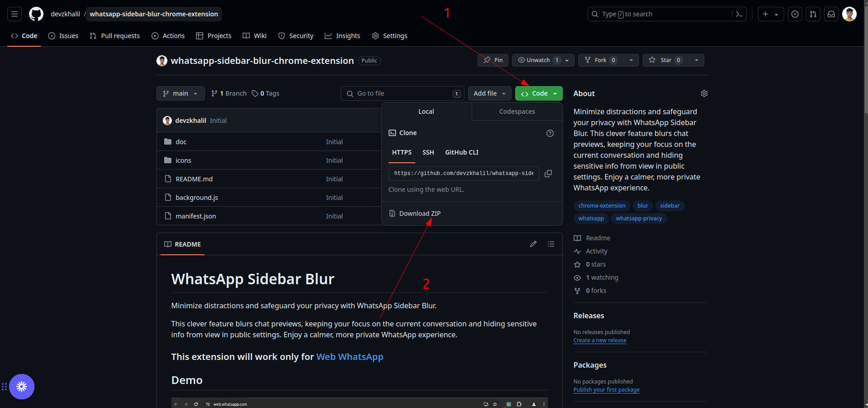
Task: View 1 Branch link
Action: tap(229, 93)
